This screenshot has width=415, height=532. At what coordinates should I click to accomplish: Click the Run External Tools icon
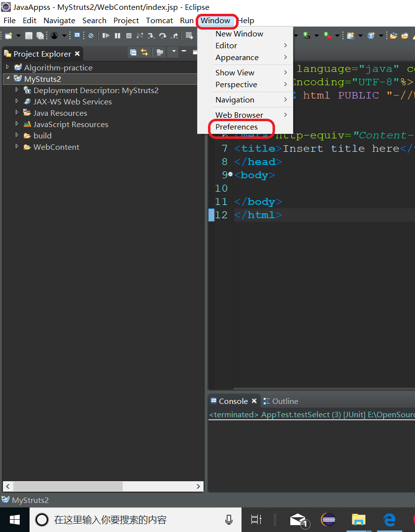click(x=327, y=35)
